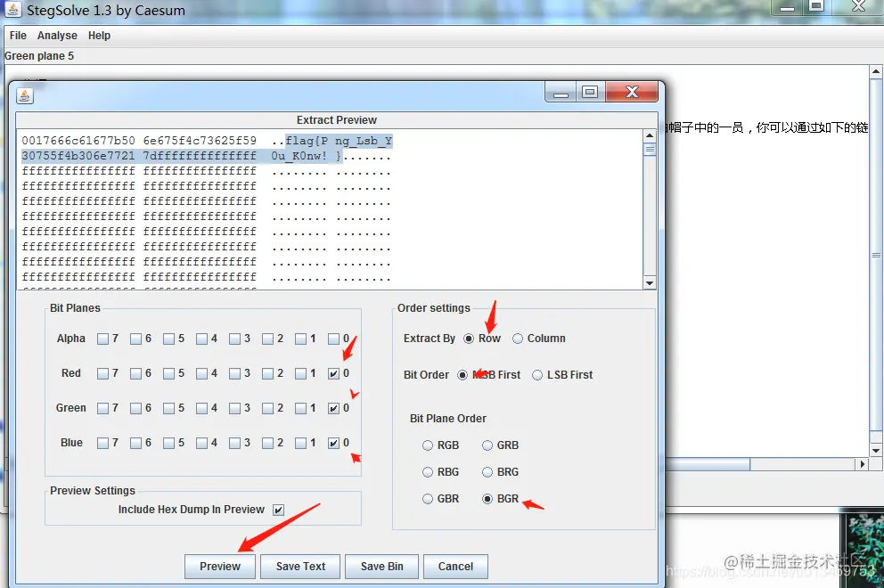This screenshot has height=588, width=884.
Task: Open the File menu
Action: click(18, 36)
